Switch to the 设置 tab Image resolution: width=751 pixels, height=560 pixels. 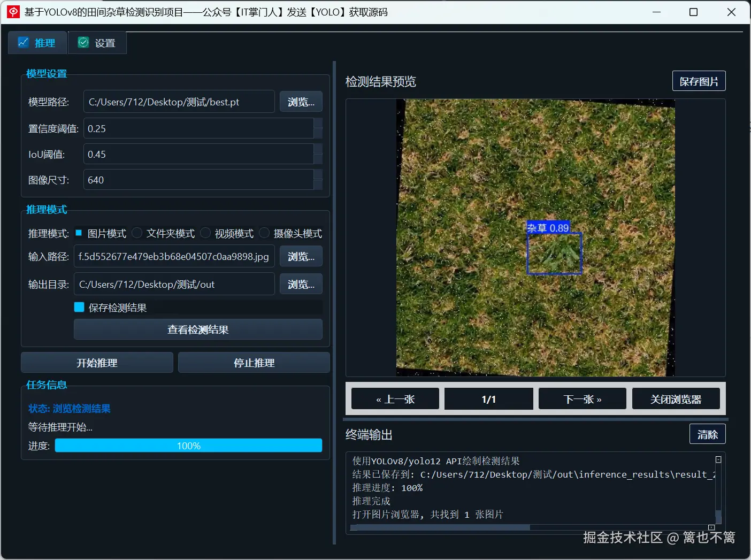[x=97, y=43]
